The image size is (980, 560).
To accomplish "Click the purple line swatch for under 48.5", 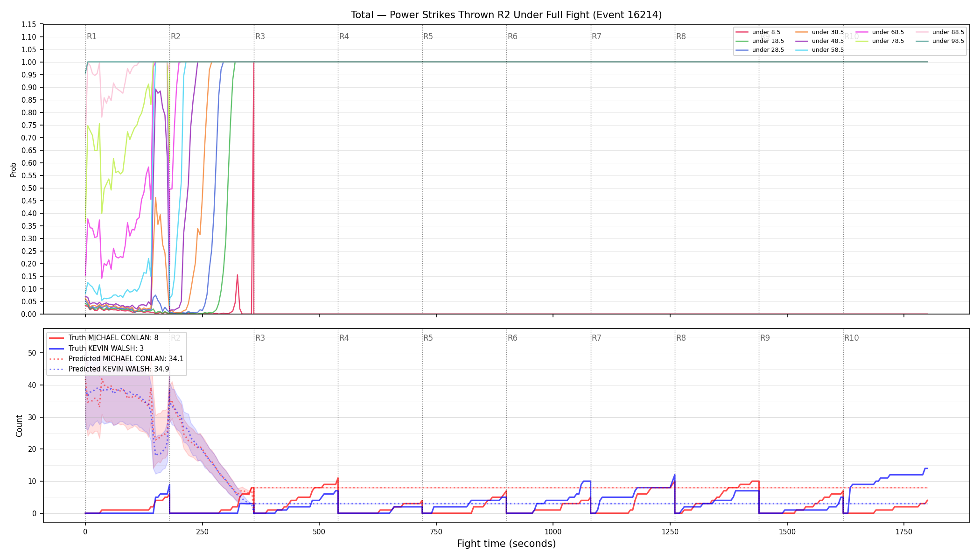I will coord(802,41).
